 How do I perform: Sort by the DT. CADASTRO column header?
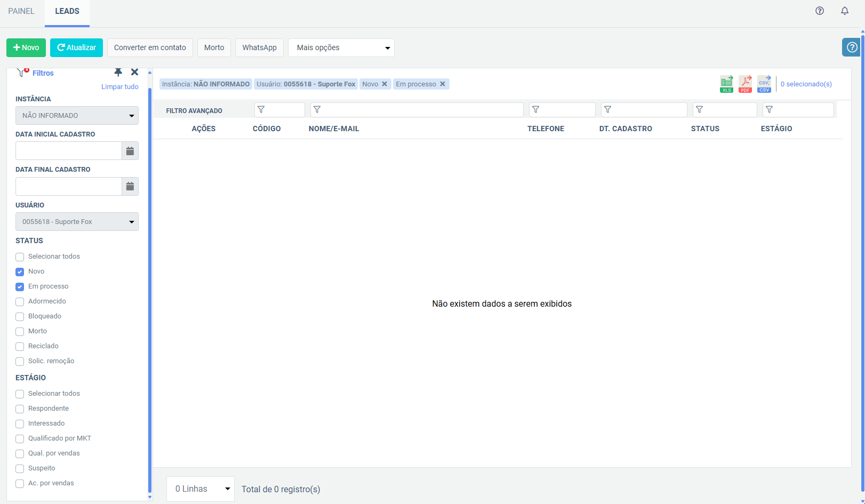[626, 129]
